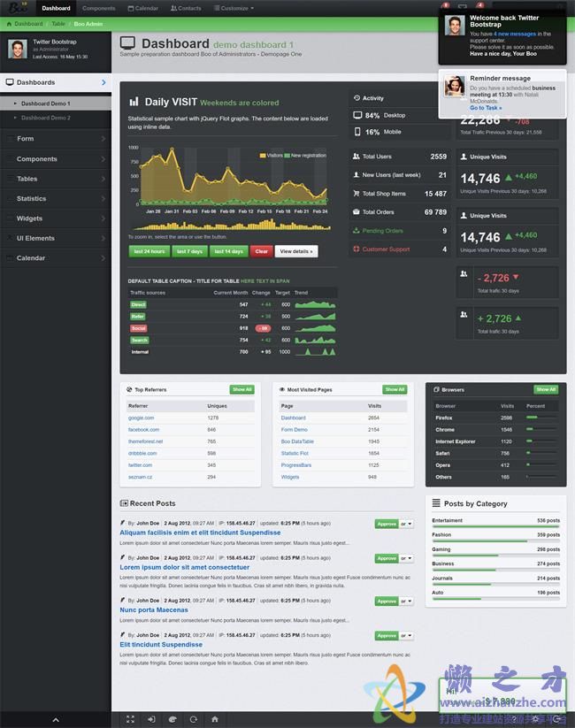Click the Boo logo in top-left corner
Image resolution: width=575 pixels, height=728 pixels.
coord(15,7)
